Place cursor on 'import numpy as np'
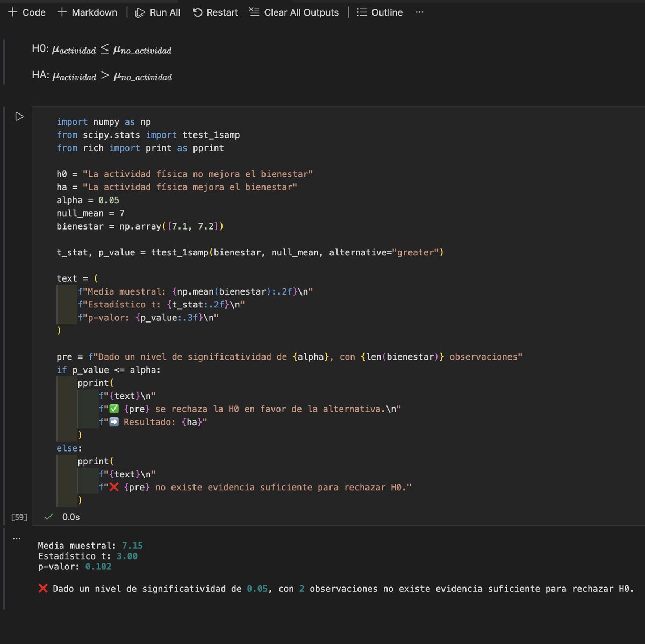Screen dimensions: 645x644 point(104,122)
